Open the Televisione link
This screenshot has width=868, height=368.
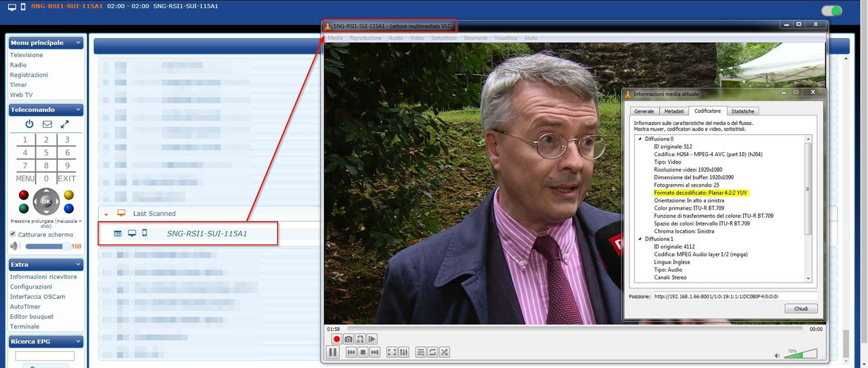(26, 55)
